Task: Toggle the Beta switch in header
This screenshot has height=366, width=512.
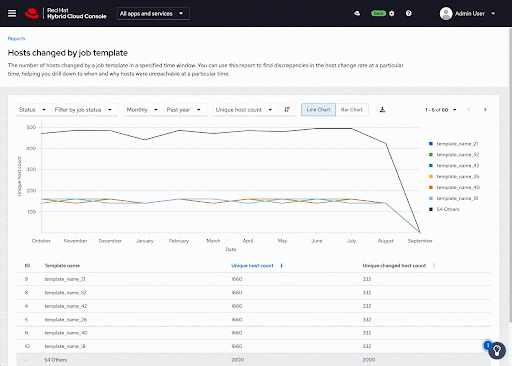Action: (x=378, y=13)
